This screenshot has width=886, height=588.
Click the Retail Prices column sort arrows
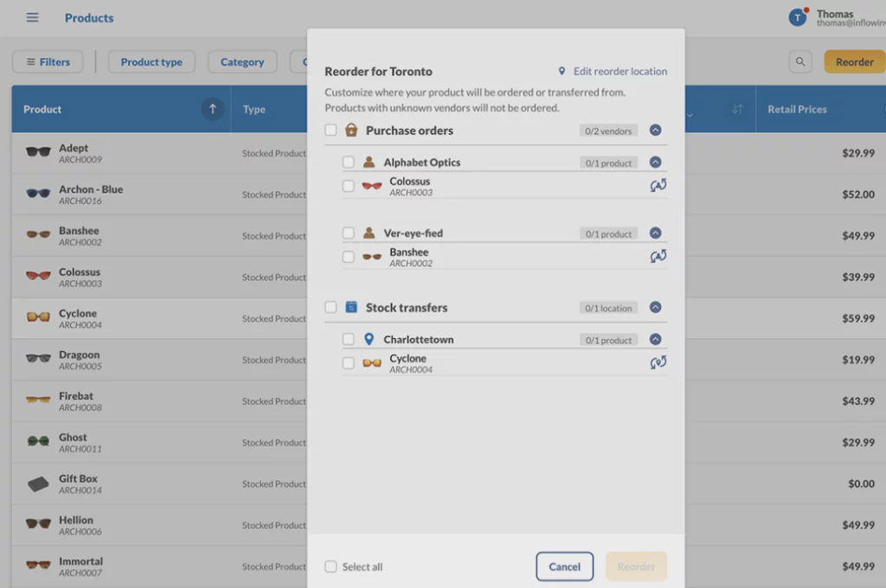[737, 110]
